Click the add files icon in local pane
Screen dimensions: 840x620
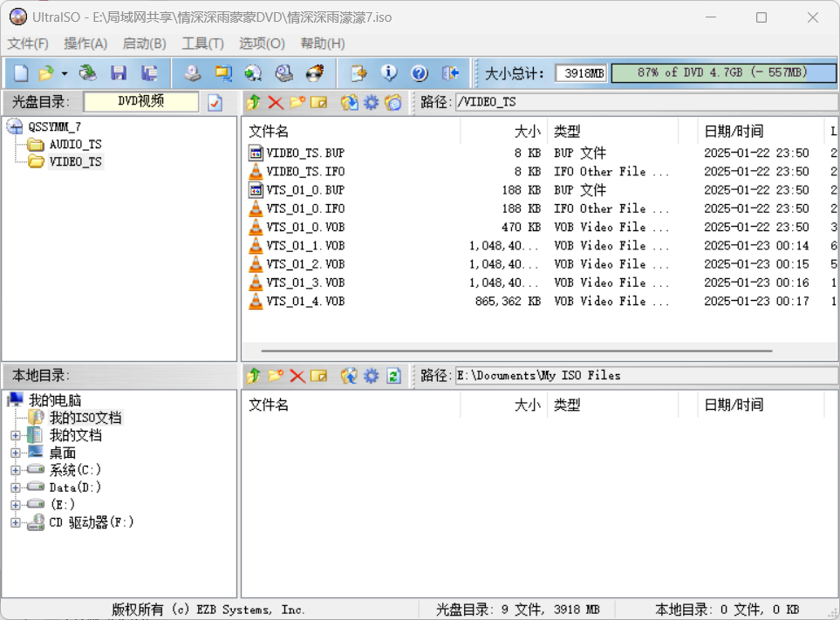coord(349,376)
